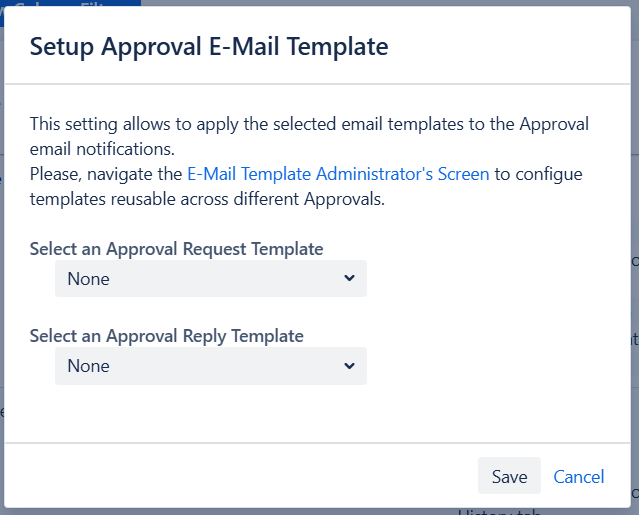Click the "Setup Approval E-Mail Template" heading
The width and height of the screenshot is (639, 515).
[209, 46]
